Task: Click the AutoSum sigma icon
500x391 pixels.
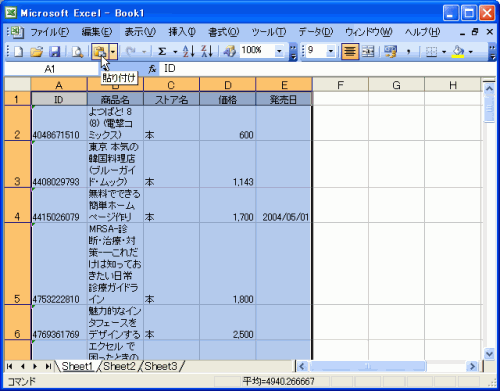Action: point(162,52)
